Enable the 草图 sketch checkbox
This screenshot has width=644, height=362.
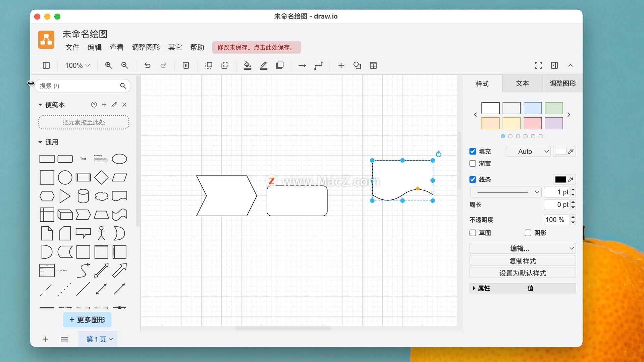click(x=473, y=233)
